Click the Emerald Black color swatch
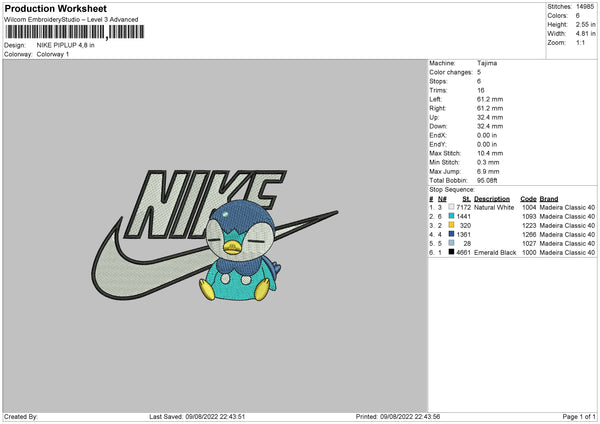 click(x=452, y=252)
